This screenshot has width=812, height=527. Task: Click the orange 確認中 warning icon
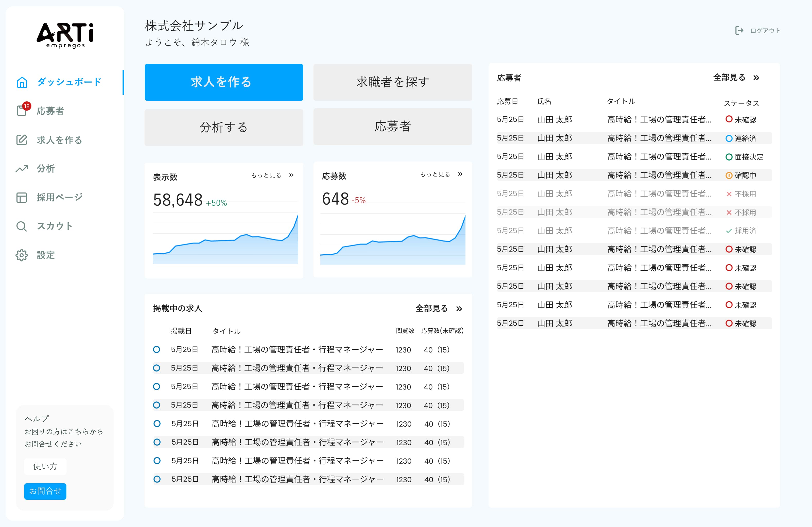(729, 175)
